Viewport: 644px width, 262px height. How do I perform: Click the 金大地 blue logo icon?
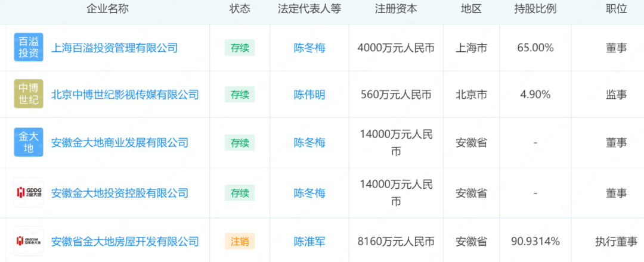point(29,142)
